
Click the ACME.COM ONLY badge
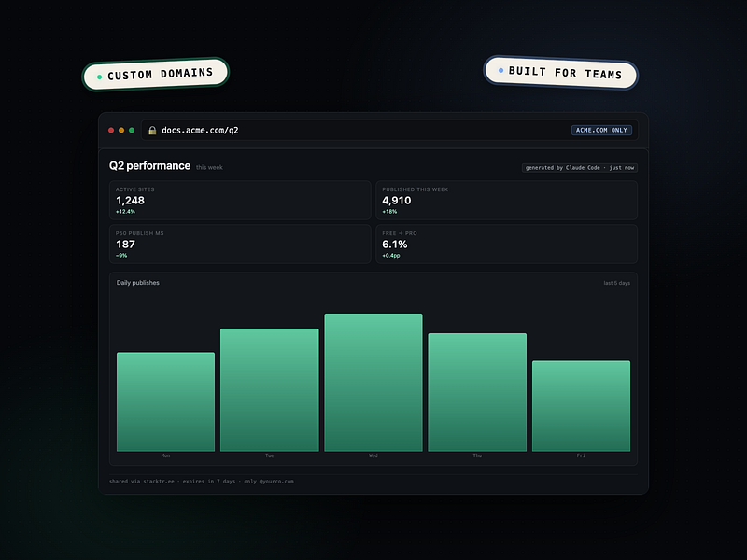click(x=601, y=130)
